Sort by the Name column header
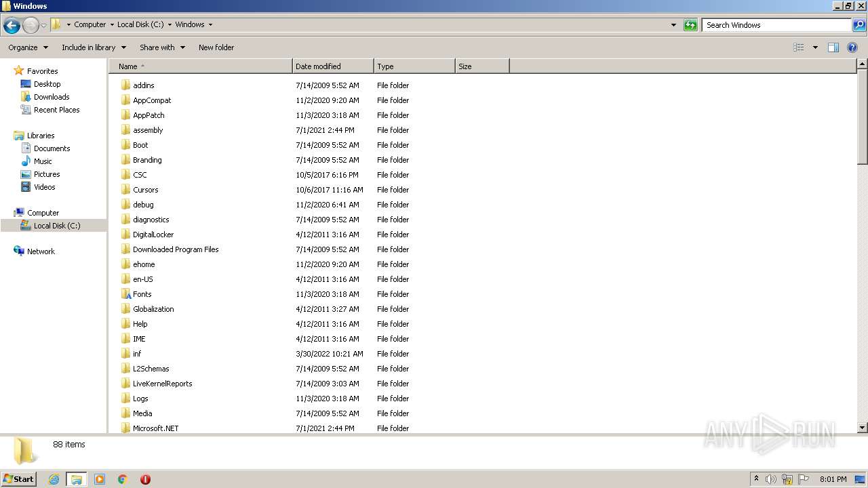868x488 pixels. coord(201,66)
